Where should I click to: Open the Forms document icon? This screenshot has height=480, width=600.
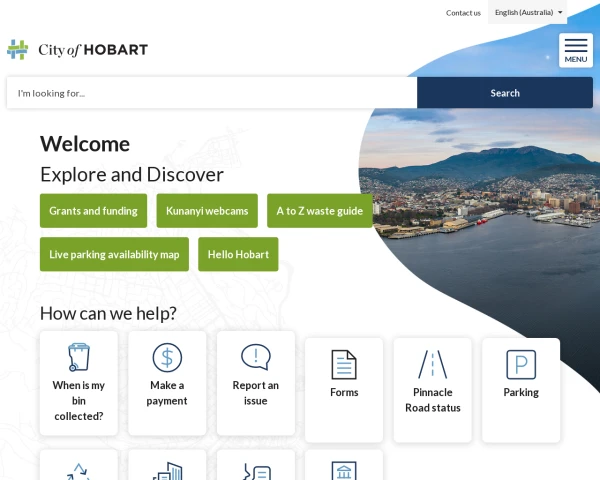(x=344, y=364)
